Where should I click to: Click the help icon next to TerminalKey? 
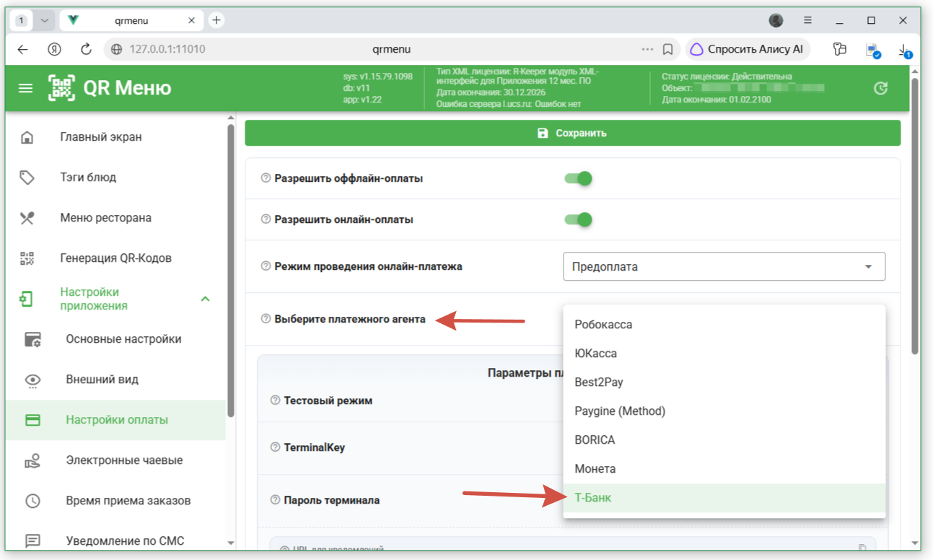275,447
